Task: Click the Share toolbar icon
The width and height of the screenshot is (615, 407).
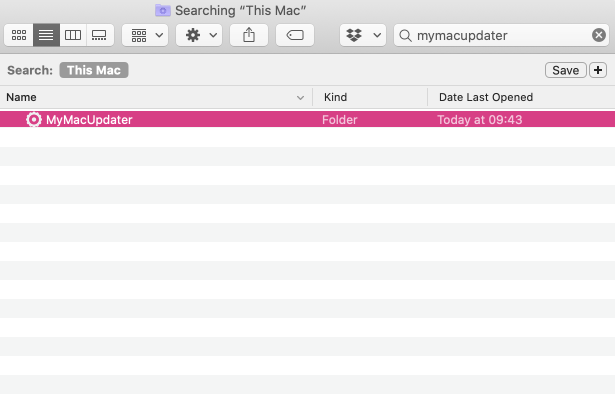Action: coord(248,35)
